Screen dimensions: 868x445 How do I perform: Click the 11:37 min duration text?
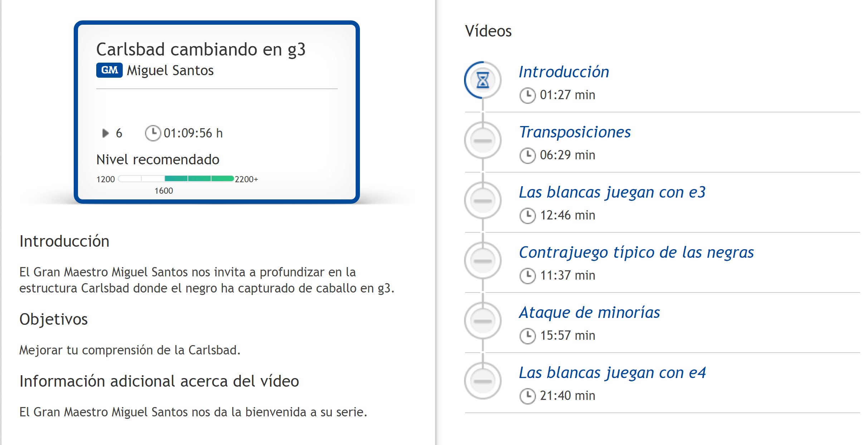(567, 276)
